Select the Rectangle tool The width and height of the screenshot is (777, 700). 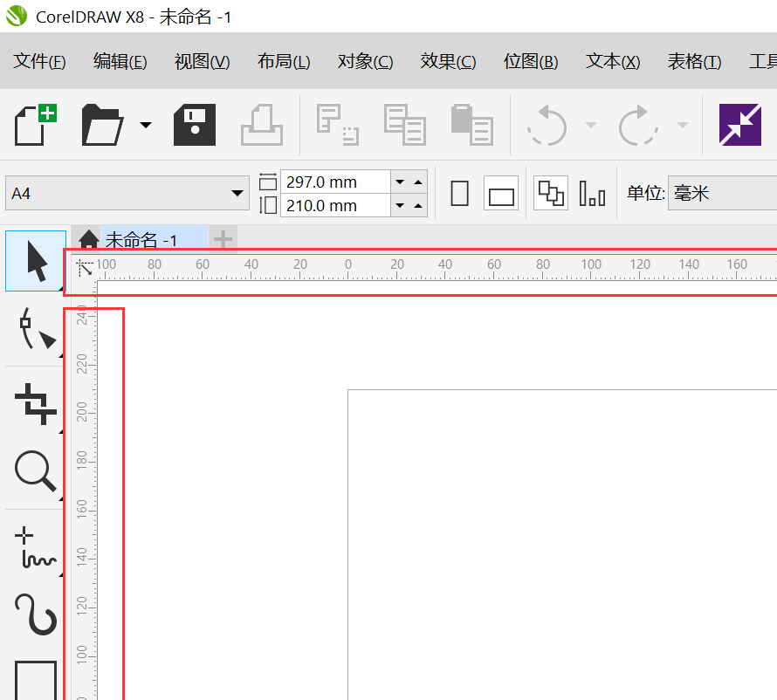point(35,685)
